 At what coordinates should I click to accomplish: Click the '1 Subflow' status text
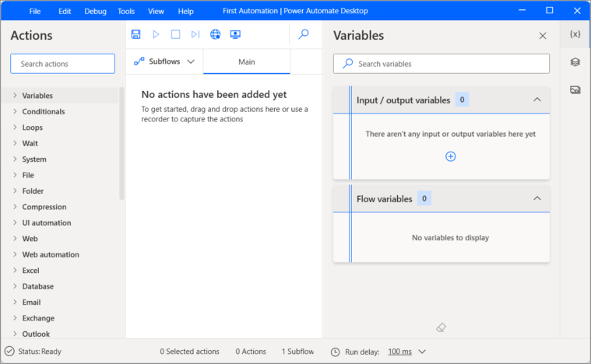point(297,352)
